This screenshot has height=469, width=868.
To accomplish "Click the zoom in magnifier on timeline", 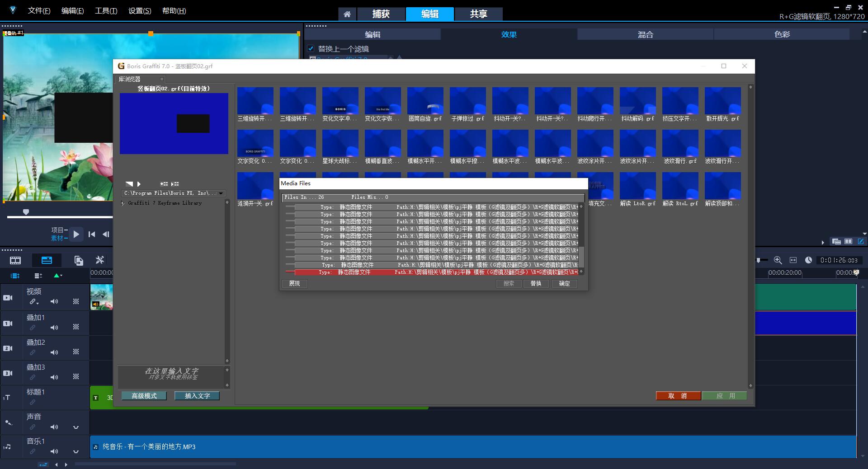I will 778,260.
